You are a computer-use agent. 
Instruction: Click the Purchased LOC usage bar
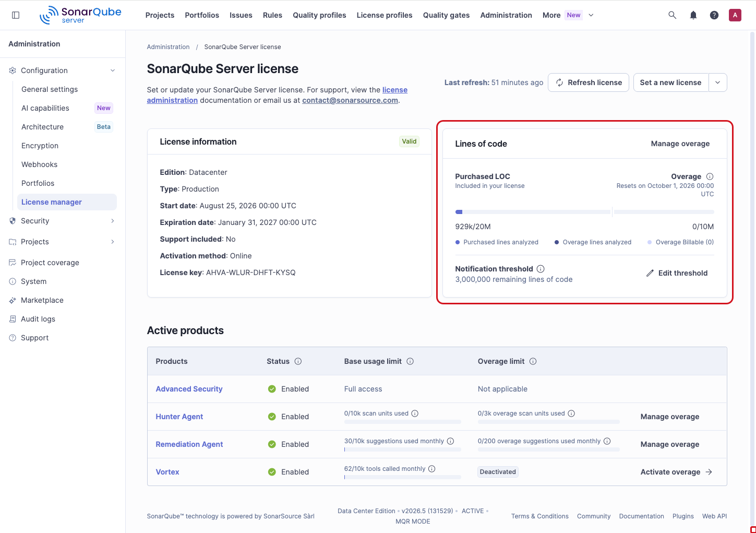point(533,212)
